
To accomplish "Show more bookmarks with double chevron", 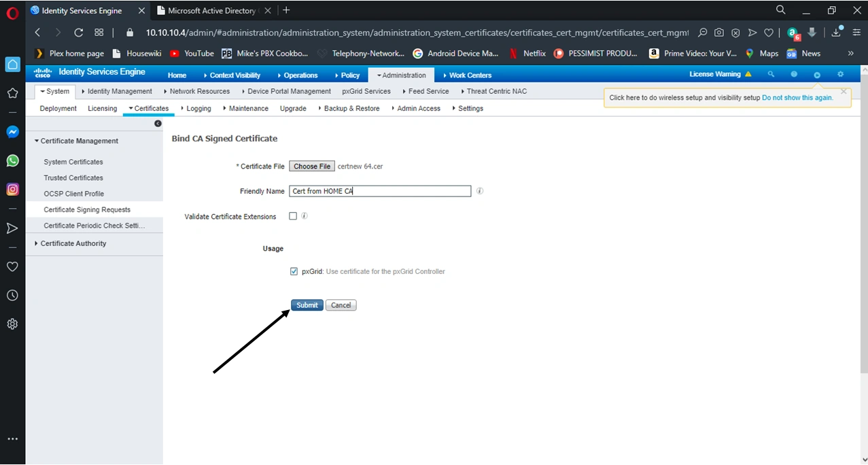I will (x=851, y=53).
